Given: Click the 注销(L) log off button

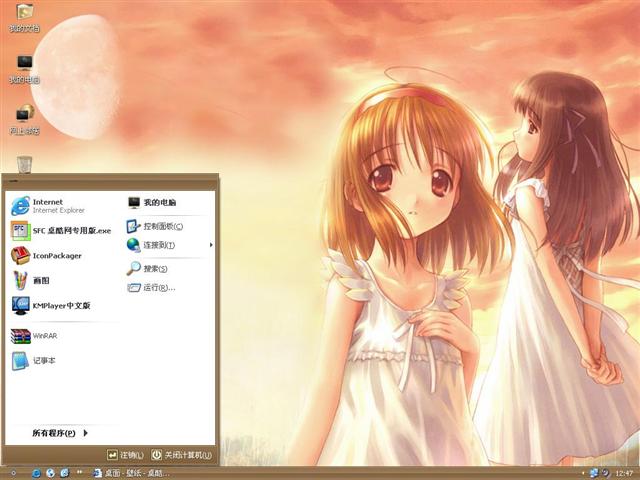Looking at the screenshot, I should coord(125,455).
